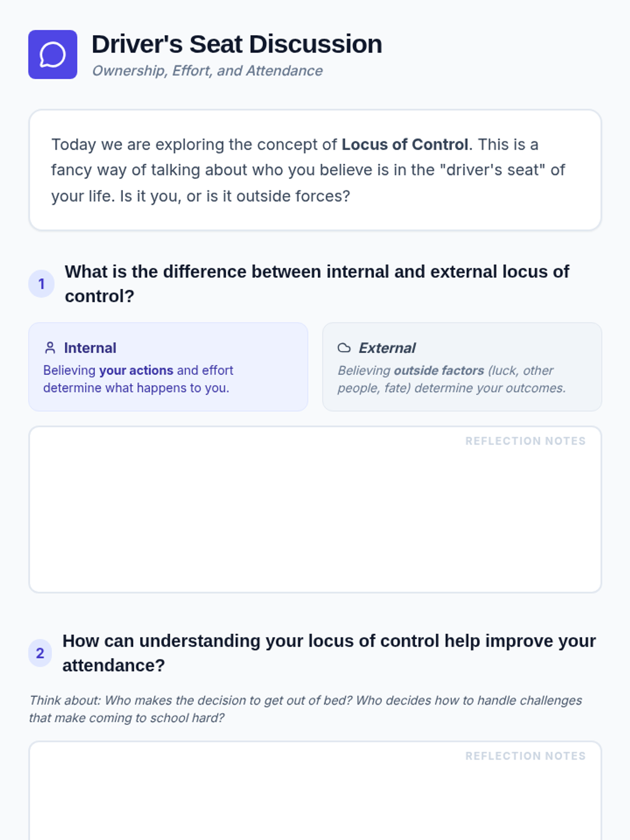Click the 'Think about' italic hint text
Image resolution: width=630 pixels, height=840 pixels.
(x=305, y=709)
